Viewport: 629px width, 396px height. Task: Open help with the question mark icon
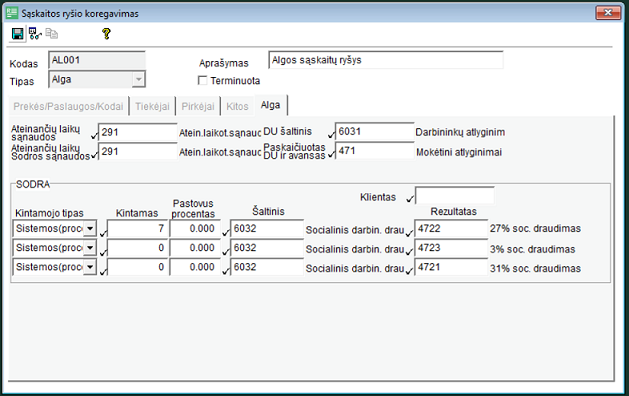tap(106, 34)
